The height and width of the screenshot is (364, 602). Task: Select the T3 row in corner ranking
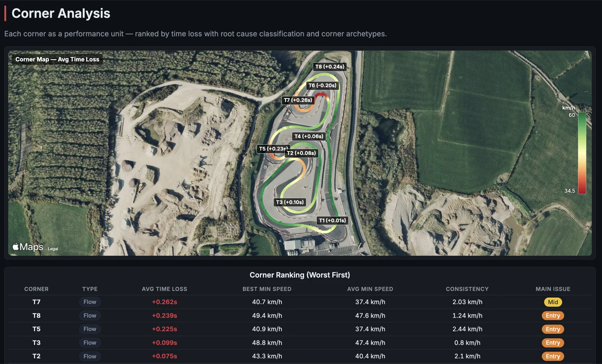[300, 343]
